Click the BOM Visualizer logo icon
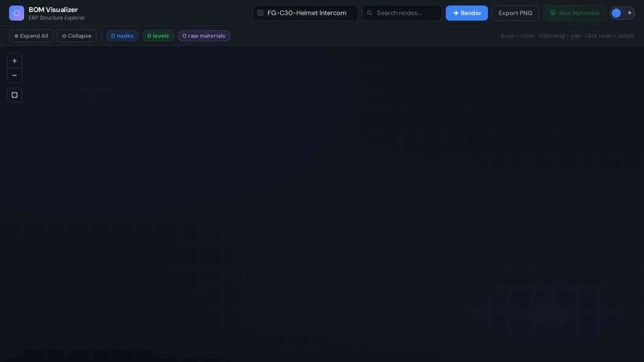Image resolution: width=644 pixels, height=362 pixels. point(17,13)
